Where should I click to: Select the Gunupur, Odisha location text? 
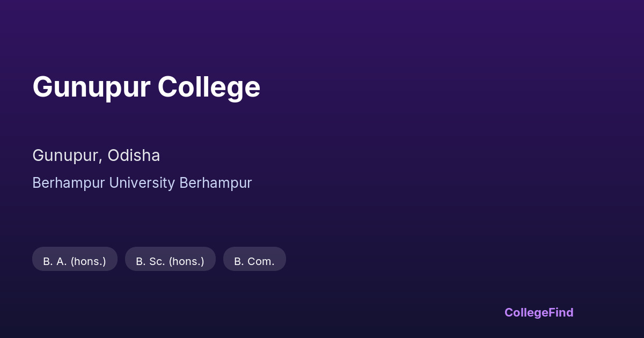(96, 156)
